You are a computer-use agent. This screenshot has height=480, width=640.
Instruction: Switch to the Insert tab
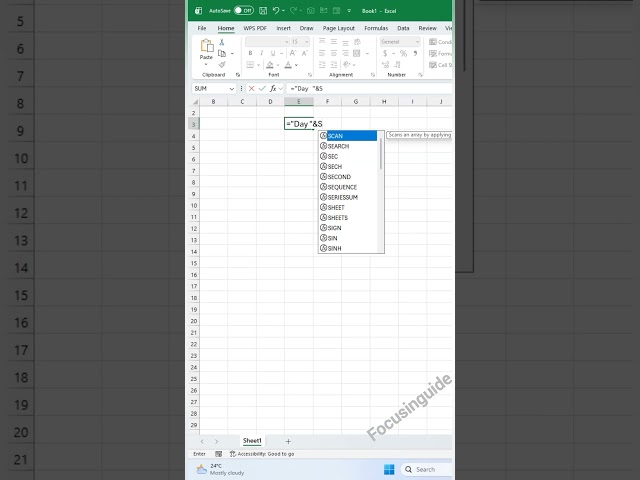click(283, 28)
